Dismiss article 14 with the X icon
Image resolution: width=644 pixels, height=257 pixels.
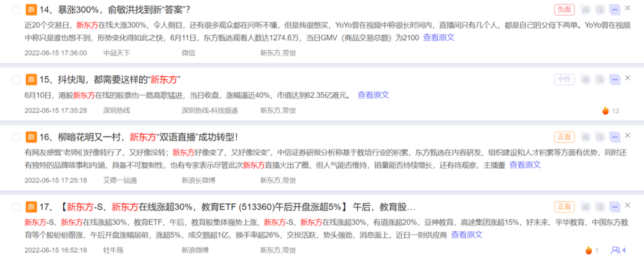(x=627, y=8)
